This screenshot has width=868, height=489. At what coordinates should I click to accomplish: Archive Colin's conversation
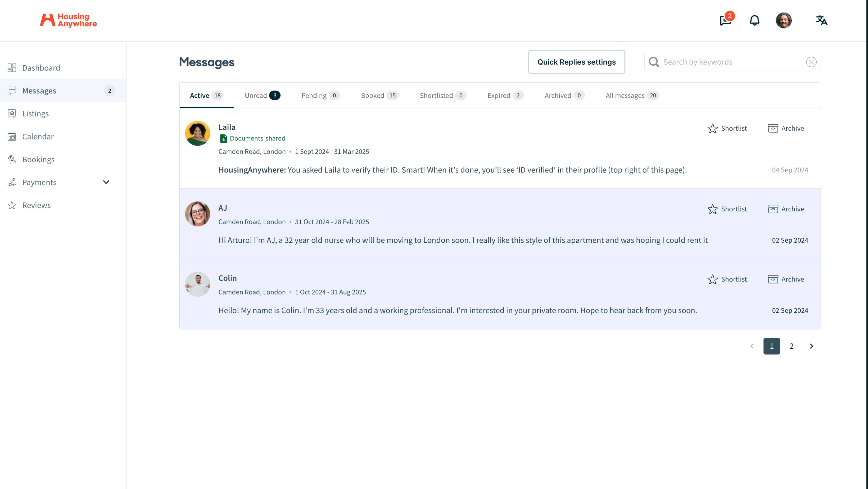pos(786,279)
